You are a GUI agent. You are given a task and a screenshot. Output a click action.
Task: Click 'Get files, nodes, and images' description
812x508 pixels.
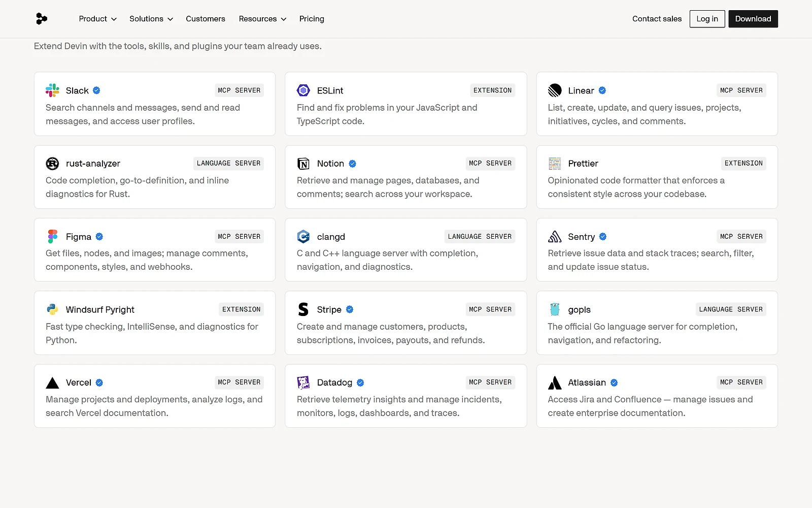coord(147,260)
